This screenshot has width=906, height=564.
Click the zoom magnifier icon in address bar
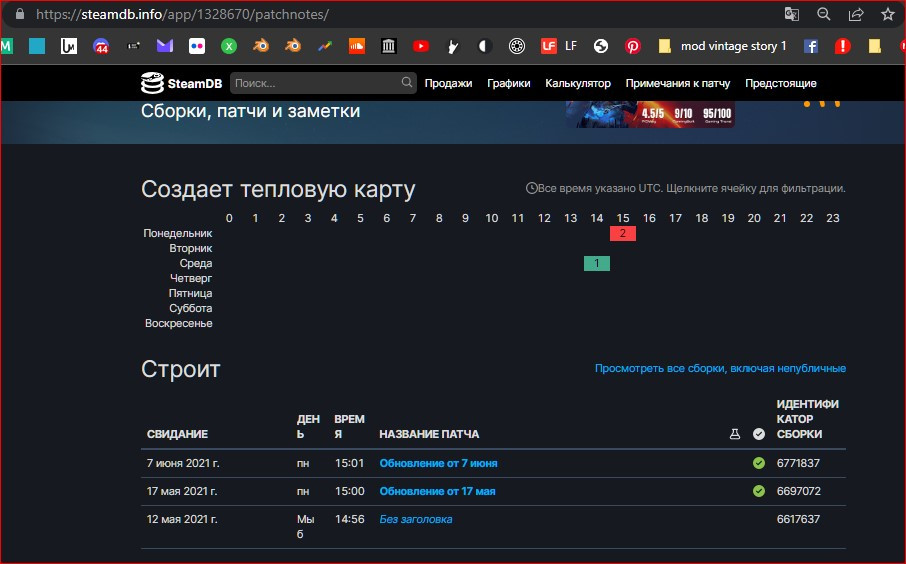(824, 15)
